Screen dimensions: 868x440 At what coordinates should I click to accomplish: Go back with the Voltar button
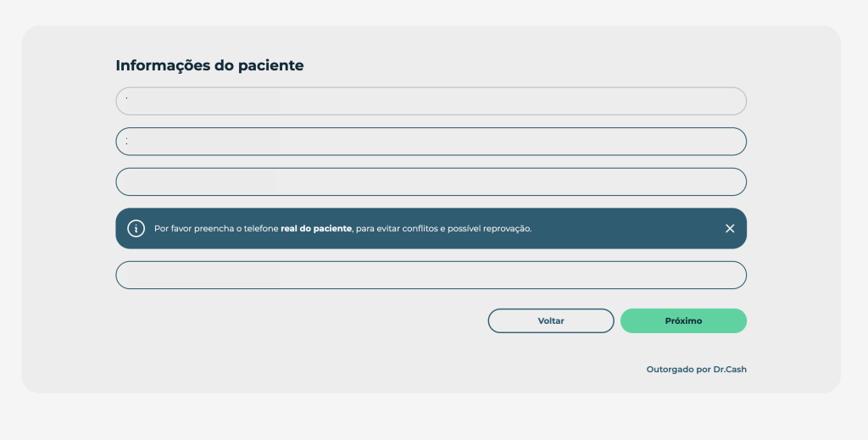(x=551, y=321)
